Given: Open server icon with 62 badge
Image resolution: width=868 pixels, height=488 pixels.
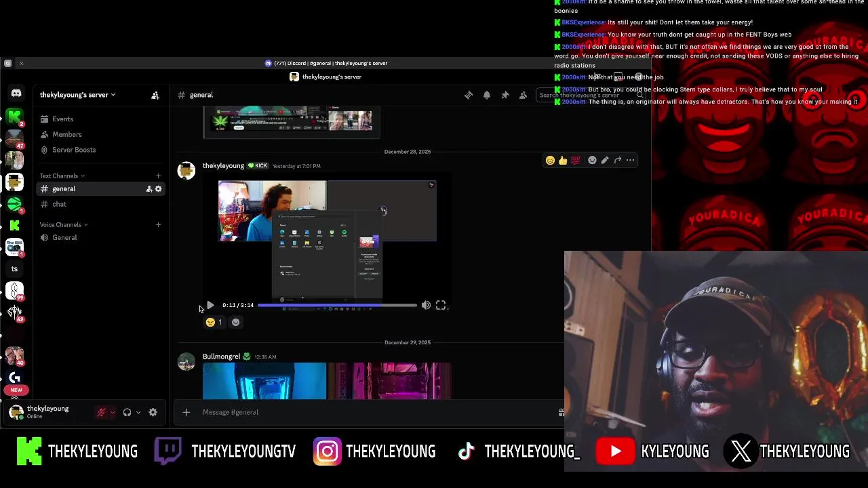Looking at the screenshot, I should [14, 312].
